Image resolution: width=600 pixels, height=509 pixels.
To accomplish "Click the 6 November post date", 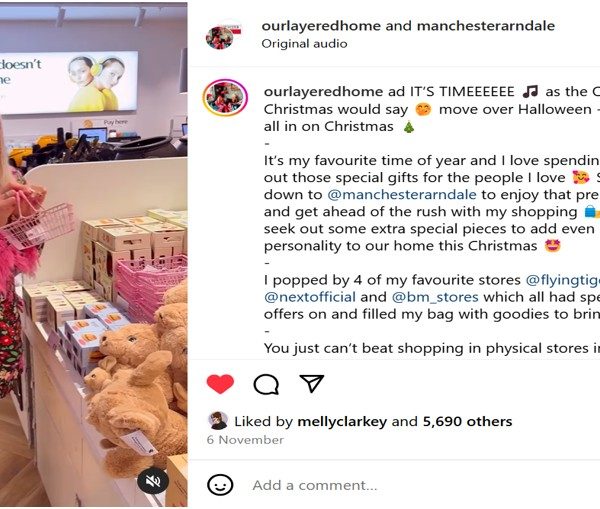I will point(245,440).
